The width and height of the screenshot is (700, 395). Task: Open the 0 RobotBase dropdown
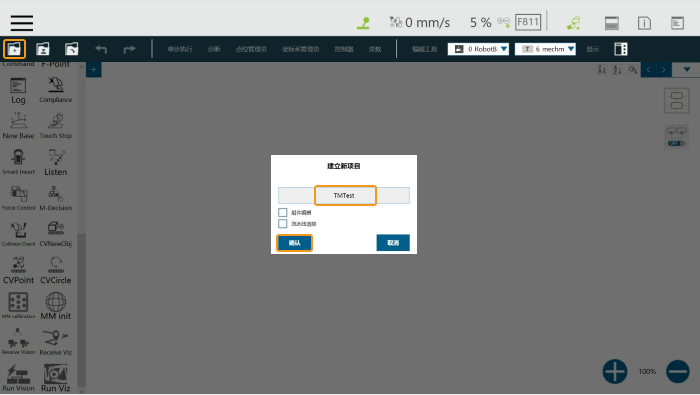tap(478, 49)
